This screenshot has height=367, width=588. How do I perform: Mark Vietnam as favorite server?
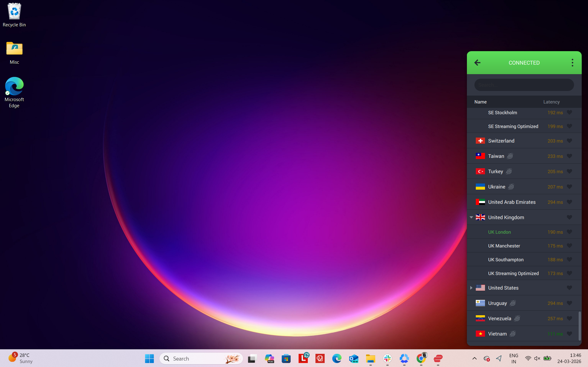(569, 334)
